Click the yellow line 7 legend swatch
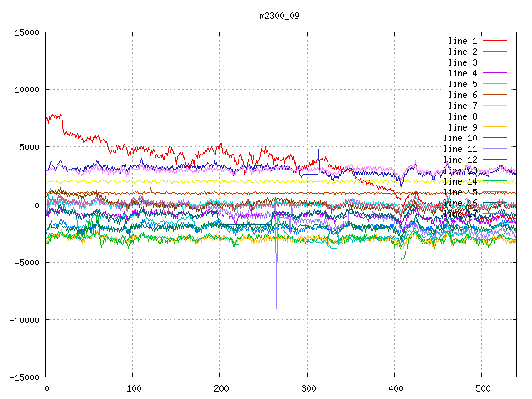The width and height of the screenshot is (532, 399). tap(495, 106)
